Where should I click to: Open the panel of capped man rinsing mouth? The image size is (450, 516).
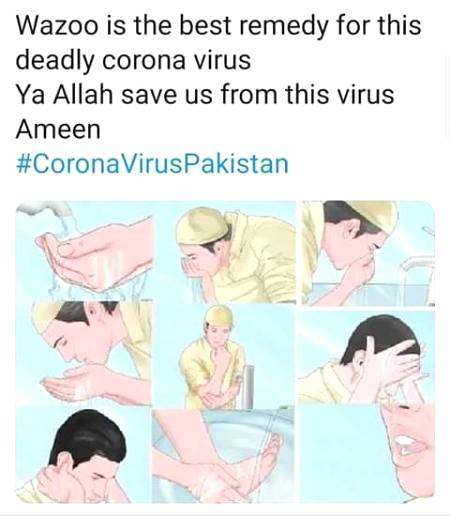coord(227,252)
